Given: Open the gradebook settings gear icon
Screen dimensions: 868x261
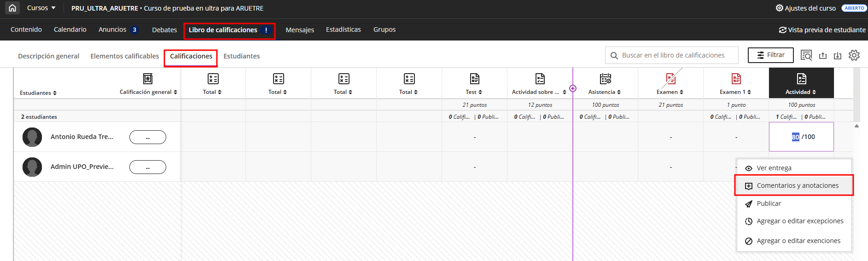Looking at the screenshot, I should click(x=854, y=55).
